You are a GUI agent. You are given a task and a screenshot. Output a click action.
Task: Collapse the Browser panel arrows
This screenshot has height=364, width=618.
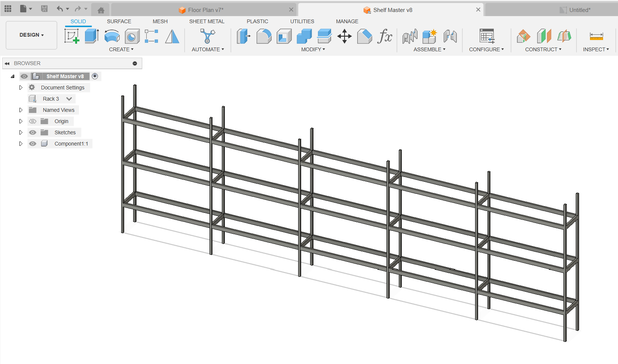(x=7, y=63)
